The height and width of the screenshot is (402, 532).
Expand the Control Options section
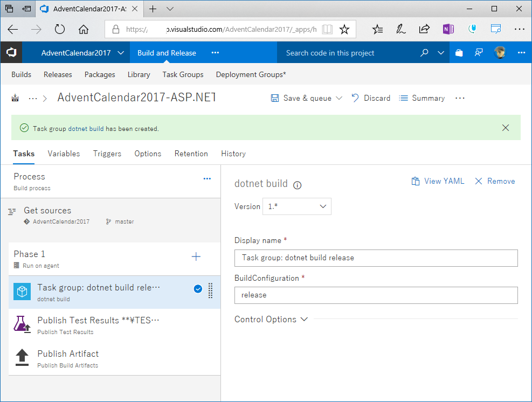[x=271, y=320]
